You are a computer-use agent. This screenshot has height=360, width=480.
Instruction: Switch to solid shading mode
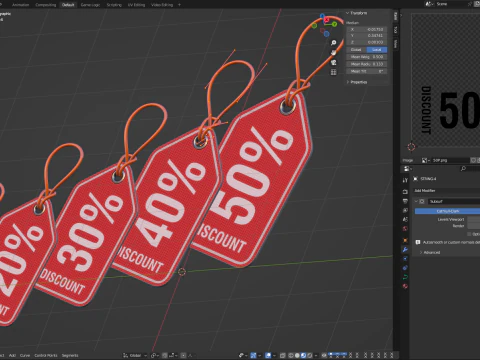[x=297, y=356]
